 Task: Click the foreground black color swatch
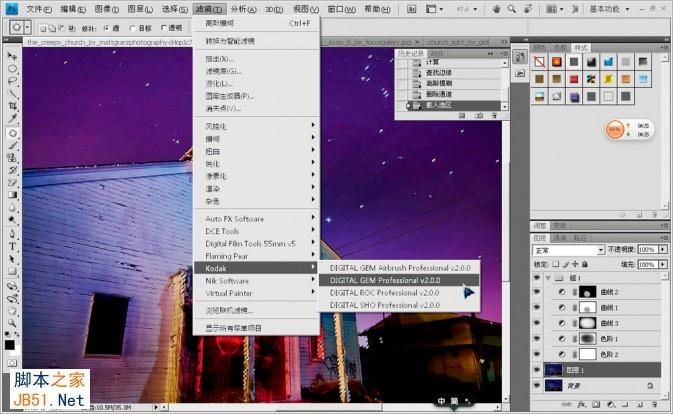coord(9,344)
